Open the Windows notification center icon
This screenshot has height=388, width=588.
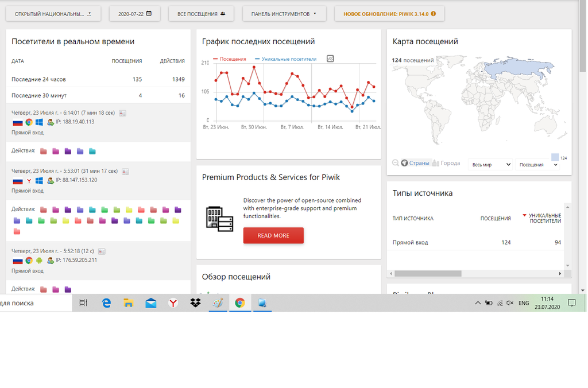coord(572,303)
